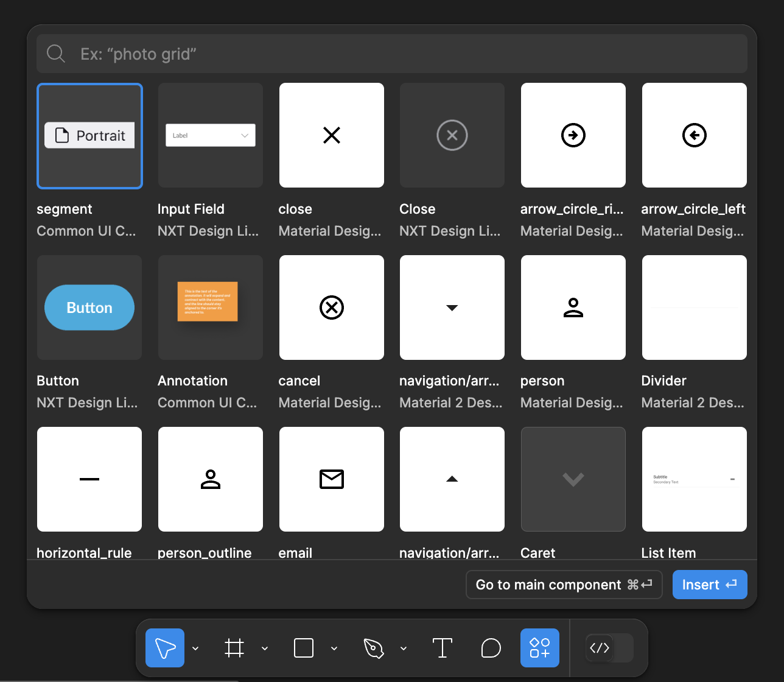Pick the arrow_circle_left icon component
This screenshot has width=784, height=682.
coord(695,135)
